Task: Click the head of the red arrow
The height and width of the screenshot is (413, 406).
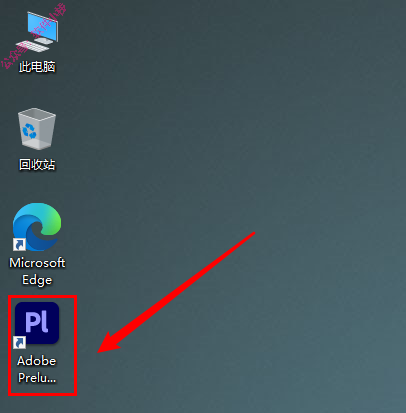Action: (x=108, y=343)
